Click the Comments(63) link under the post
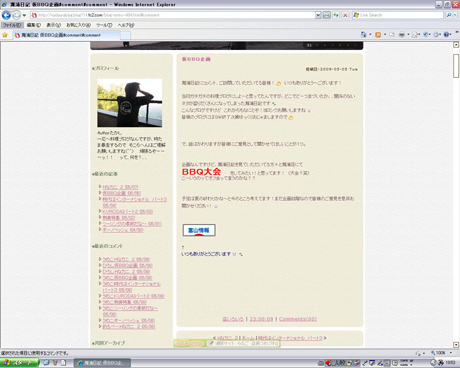Image resolution: width=460 pixels, height=368 pixels. click(x=298, y=319)
